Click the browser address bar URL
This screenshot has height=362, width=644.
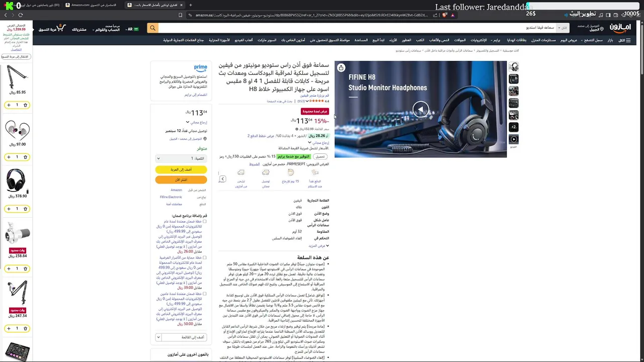pyautogui.click(x=312, y=15)
